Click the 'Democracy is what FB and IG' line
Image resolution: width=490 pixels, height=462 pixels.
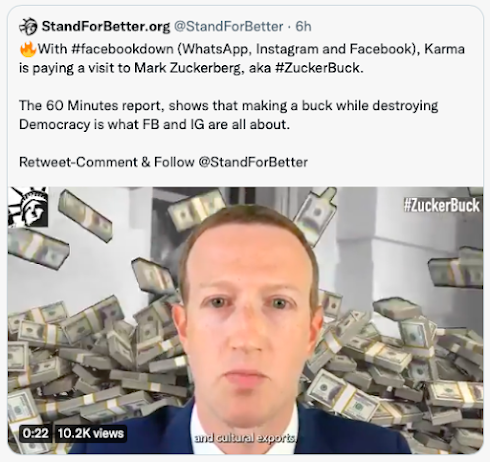coord(154,125)
